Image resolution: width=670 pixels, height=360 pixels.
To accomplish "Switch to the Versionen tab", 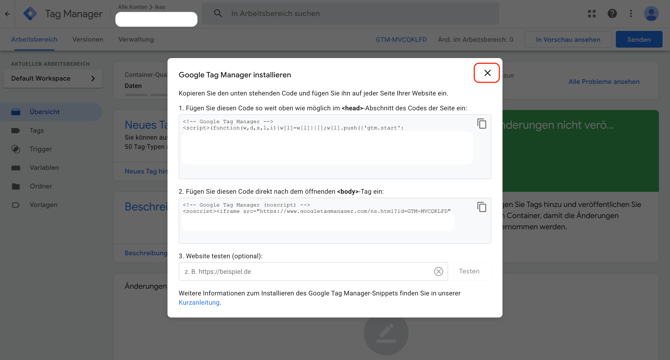I will tap(88, 39).
